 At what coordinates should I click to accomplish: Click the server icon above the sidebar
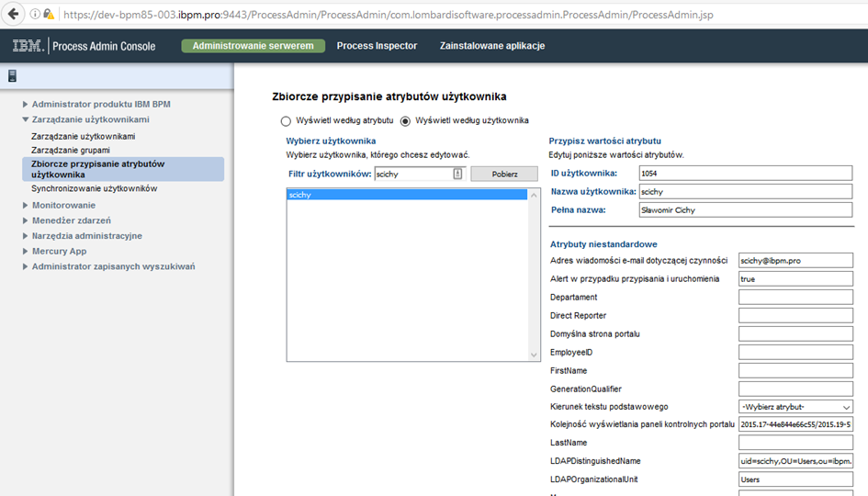point(12,76)
